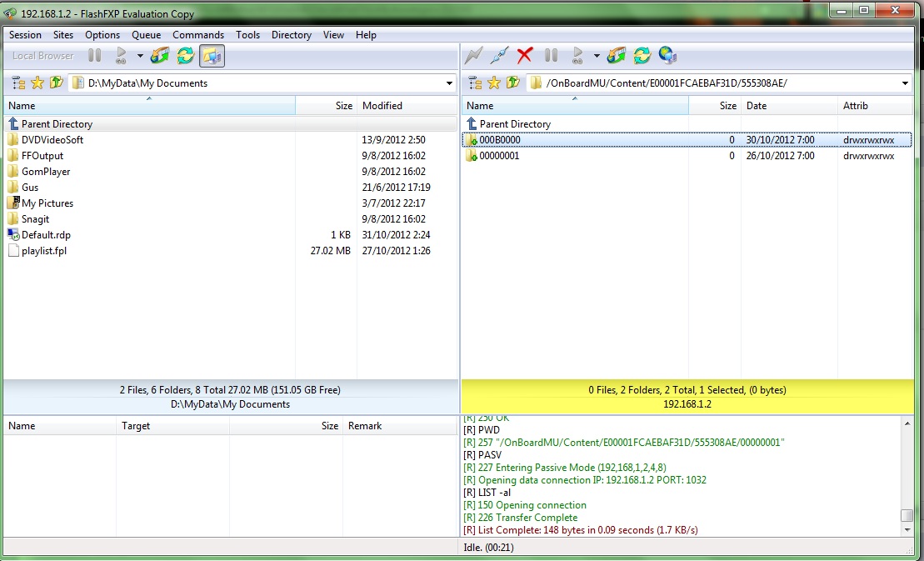Sort local files by Size column header
This screenshot has width=924, height=561.
click(326, 106)
